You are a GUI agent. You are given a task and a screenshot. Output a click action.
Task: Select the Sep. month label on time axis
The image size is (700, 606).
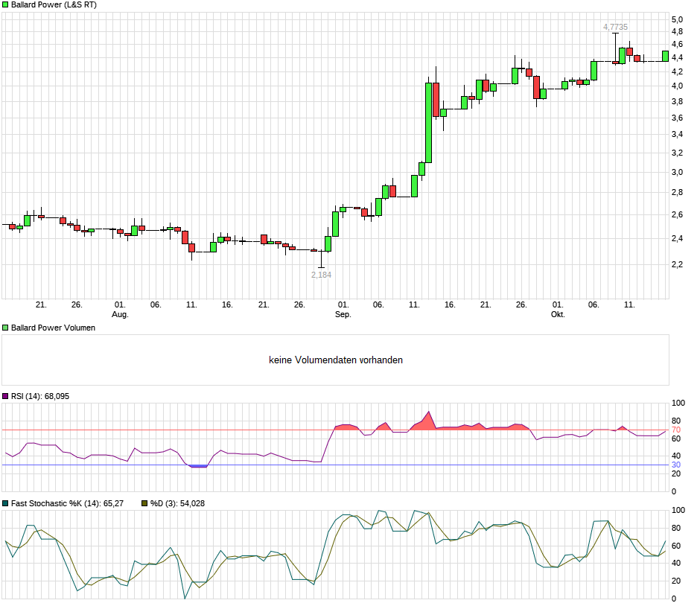coord(343,314)
